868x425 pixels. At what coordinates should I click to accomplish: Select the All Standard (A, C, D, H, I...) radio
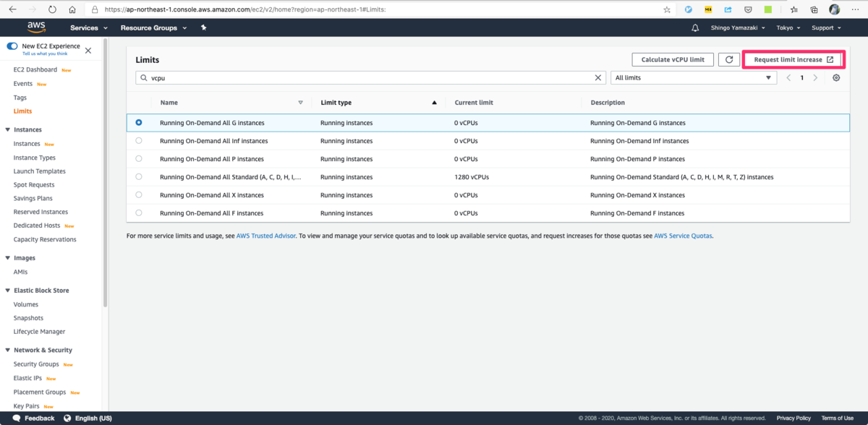(139, 176)
